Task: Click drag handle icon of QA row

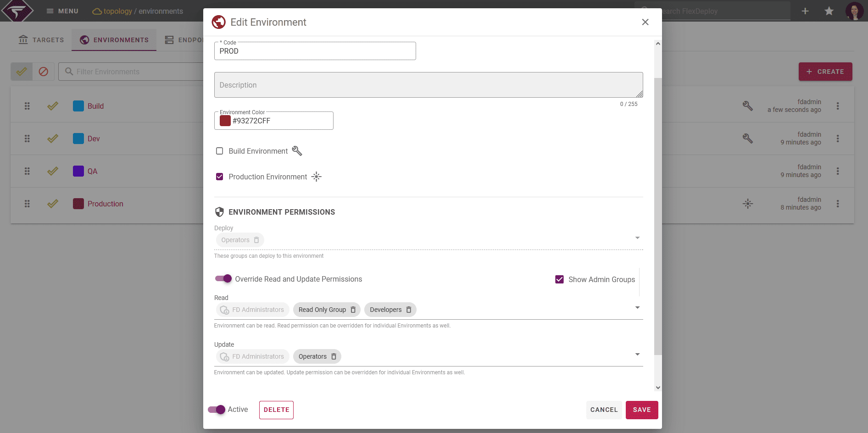Action: click(x=27, y=171)
